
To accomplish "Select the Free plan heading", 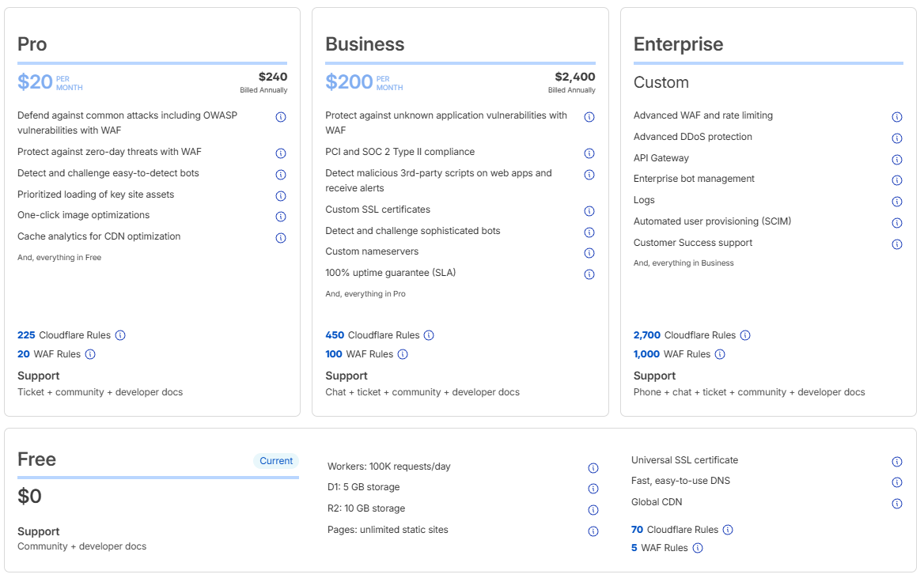I will pos(36,459).
